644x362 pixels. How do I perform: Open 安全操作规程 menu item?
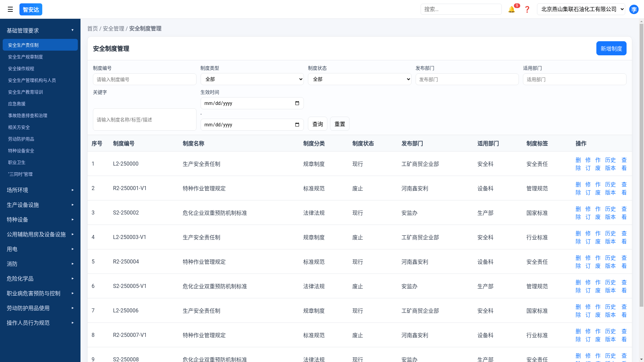pyautogui.click(x=40, y=68)
